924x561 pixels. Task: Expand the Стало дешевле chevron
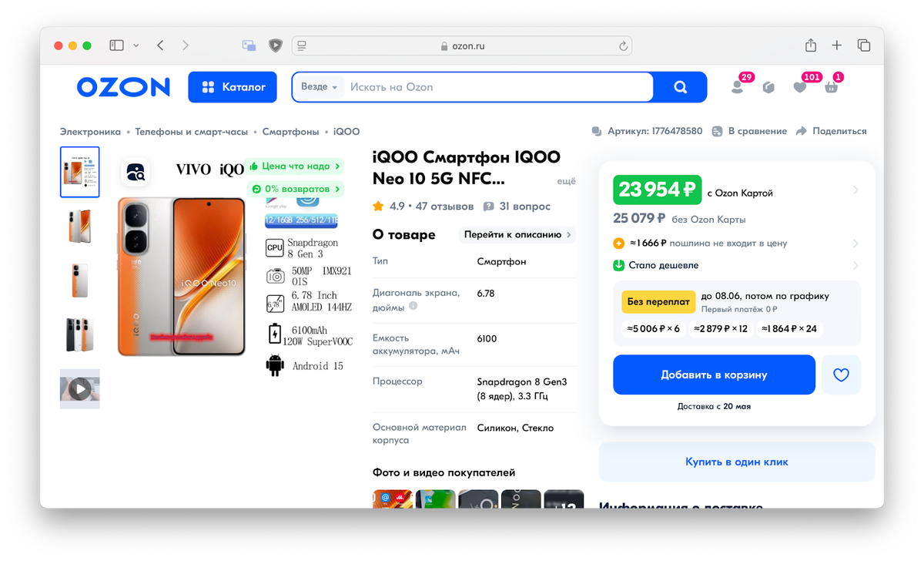(x=855, y=266)
